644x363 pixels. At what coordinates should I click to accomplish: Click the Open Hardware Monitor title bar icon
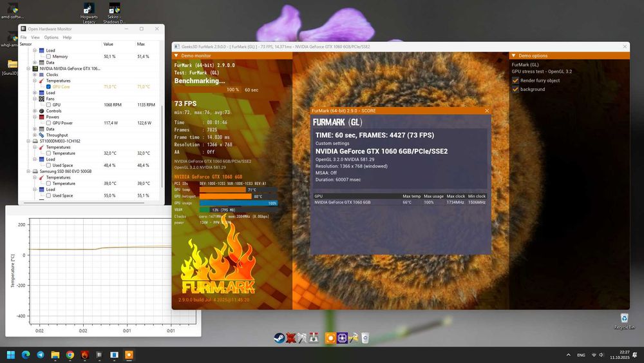(x=23, y=29)
